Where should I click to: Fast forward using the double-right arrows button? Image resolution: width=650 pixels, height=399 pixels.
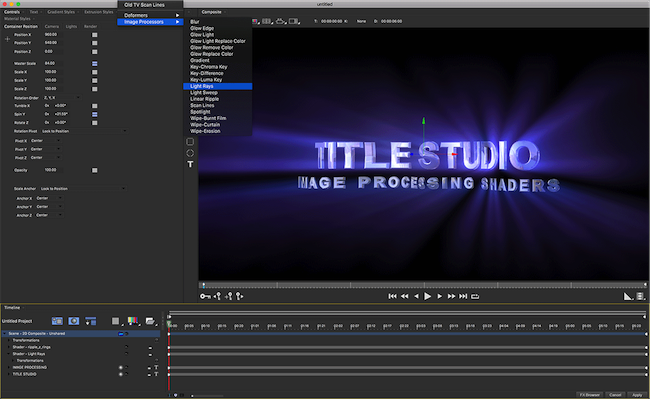click(x=451, y=296)
